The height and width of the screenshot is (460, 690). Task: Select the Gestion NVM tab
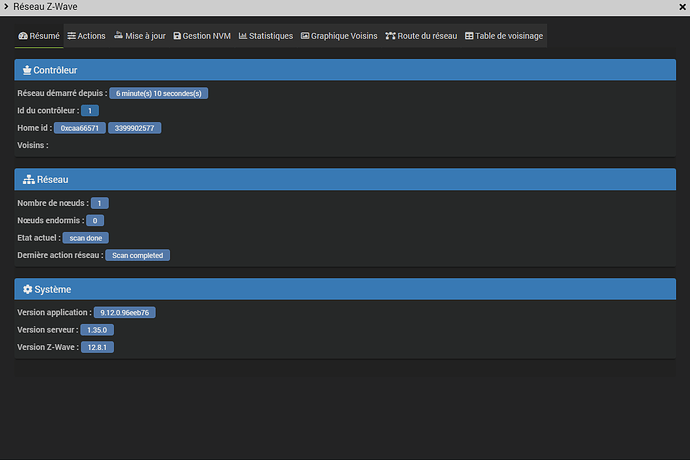point(202,36)
